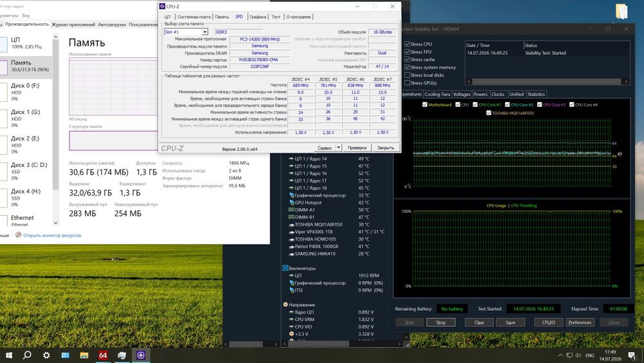Image resolution: width=644 pixels, height=363 pixels.
Task: Select ЦП item in Task Manager sidebar
Action: click(x=26, y=43)
